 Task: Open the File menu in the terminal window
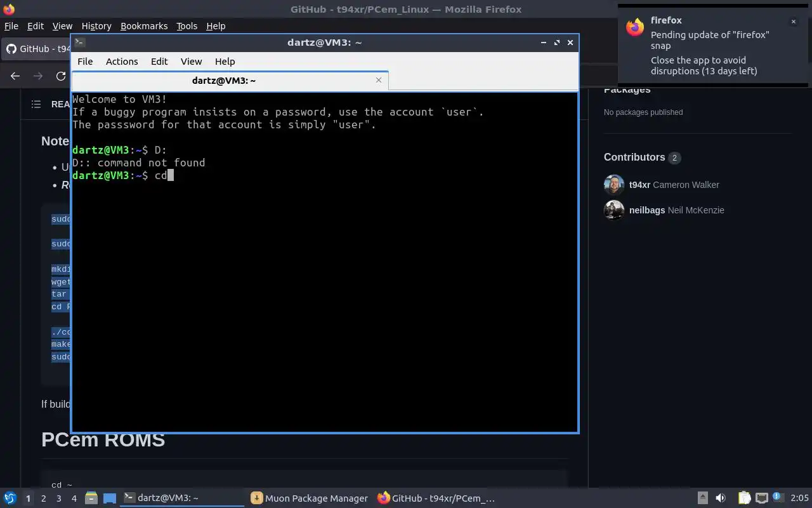[85, 62]
